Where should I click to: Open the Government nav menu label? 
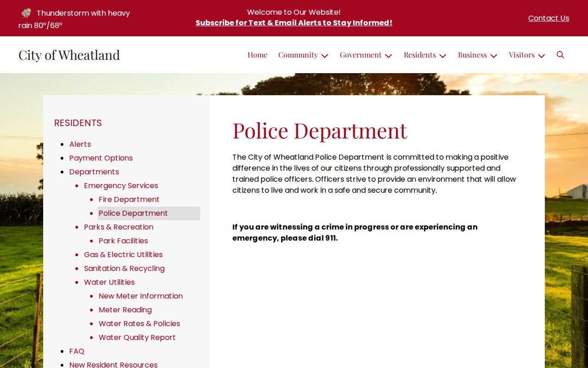click(x=361, y=55)
